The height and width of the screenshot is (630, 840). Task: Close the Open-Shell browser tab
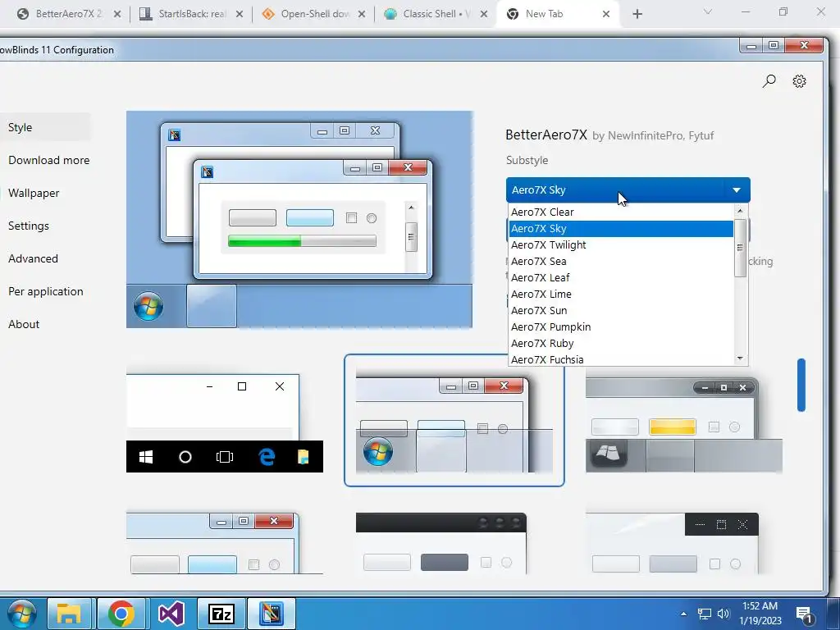[x=362, y=15]
